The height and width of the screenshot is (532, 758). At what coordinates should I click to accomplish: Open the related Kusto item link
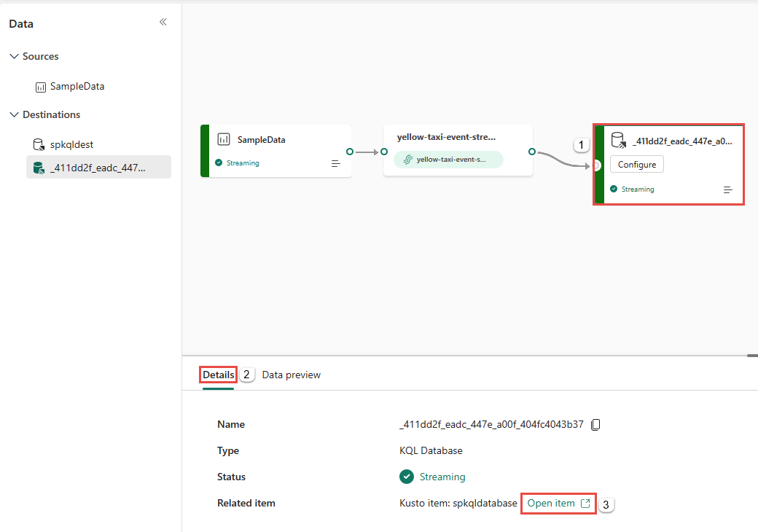558,504
